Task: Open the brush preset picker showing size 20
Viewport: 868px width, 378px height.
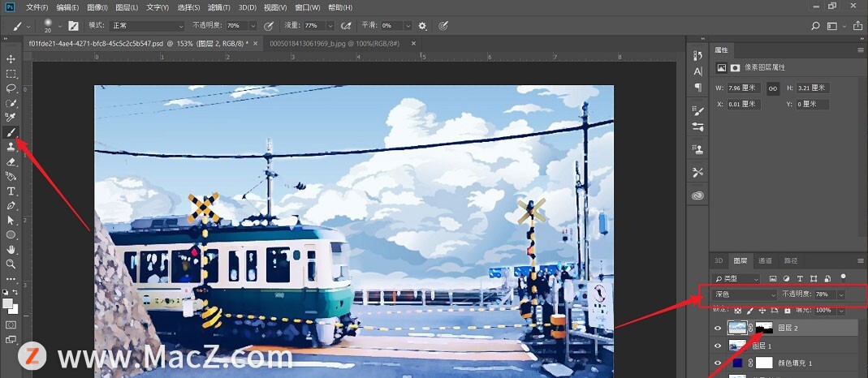Action: (x=51, y=25)
